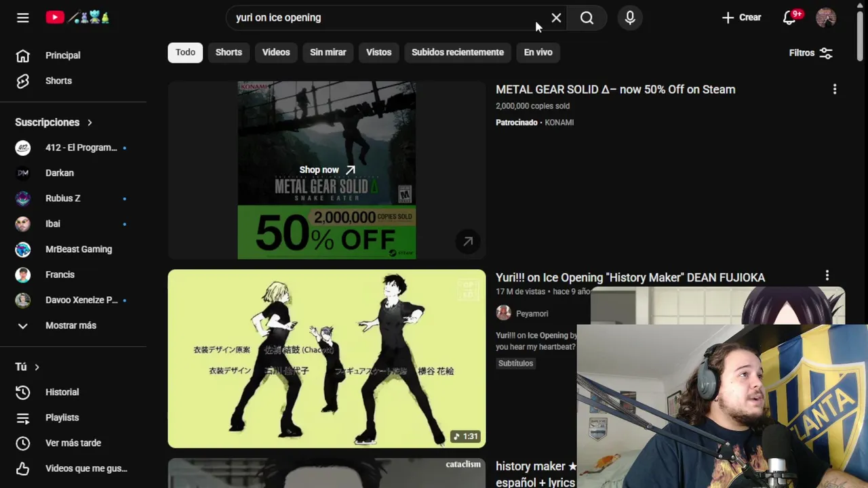The width and height of the screenshot is (868, 488).
Task: Expand Mostrar más subscriptions
Action: (73, 325)
